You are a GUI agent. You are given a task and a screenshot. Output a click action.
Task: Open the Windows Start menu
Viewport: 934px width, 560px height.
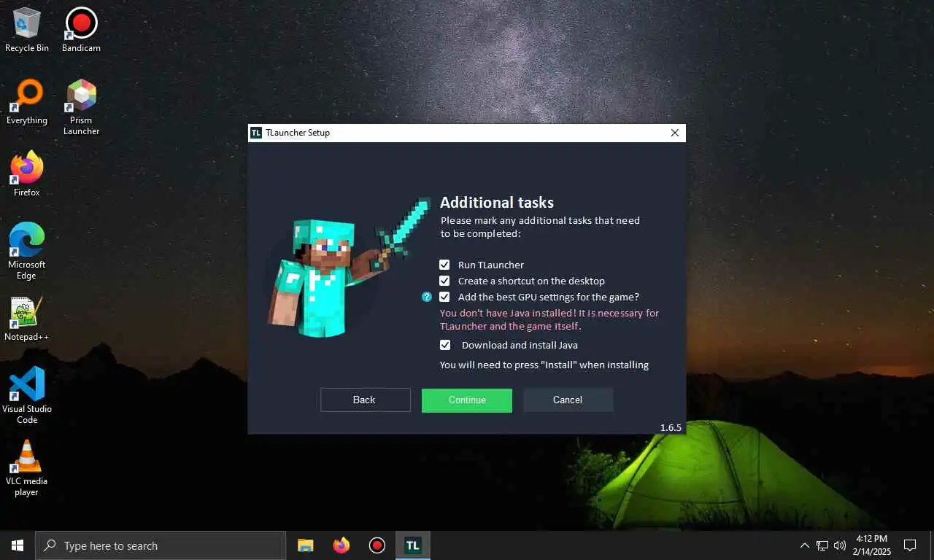[18, 545]
